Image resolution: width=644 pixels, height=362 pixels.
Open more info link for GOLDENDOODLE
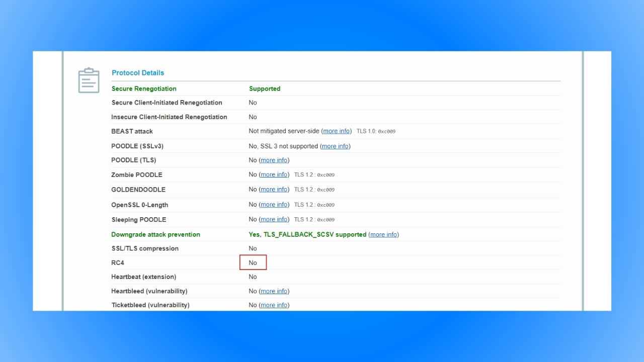(274, 190)
